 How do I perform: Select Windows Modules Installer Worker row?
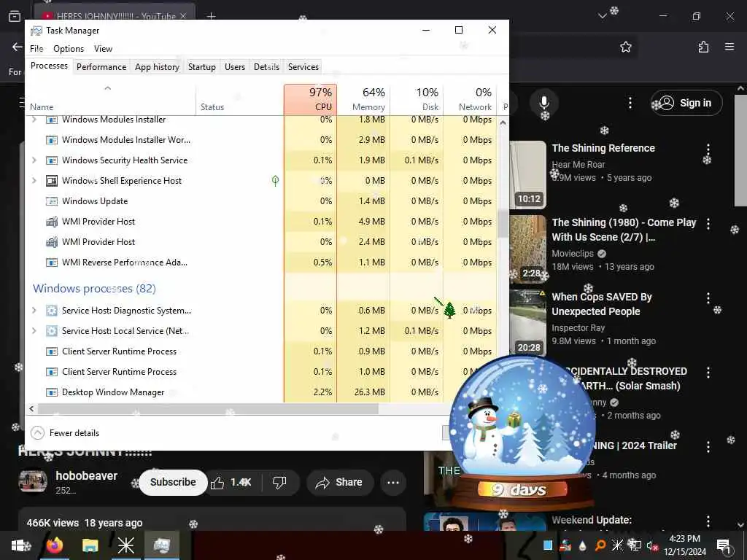click(x=261, y=140)
